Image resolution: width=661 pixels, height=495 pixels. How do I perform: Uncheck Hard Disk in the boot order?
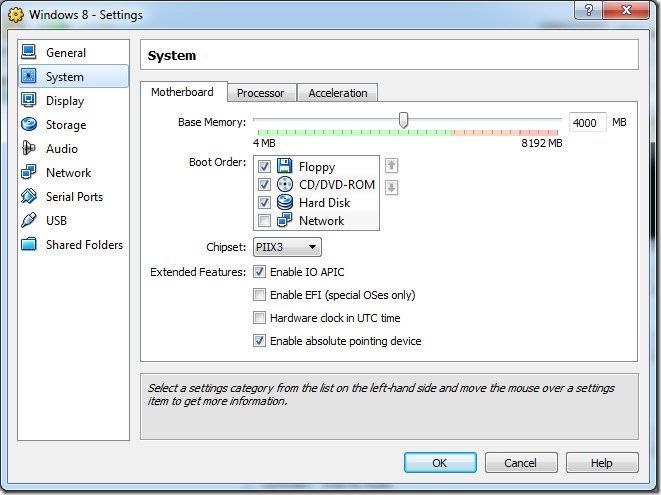click(264, 202)
